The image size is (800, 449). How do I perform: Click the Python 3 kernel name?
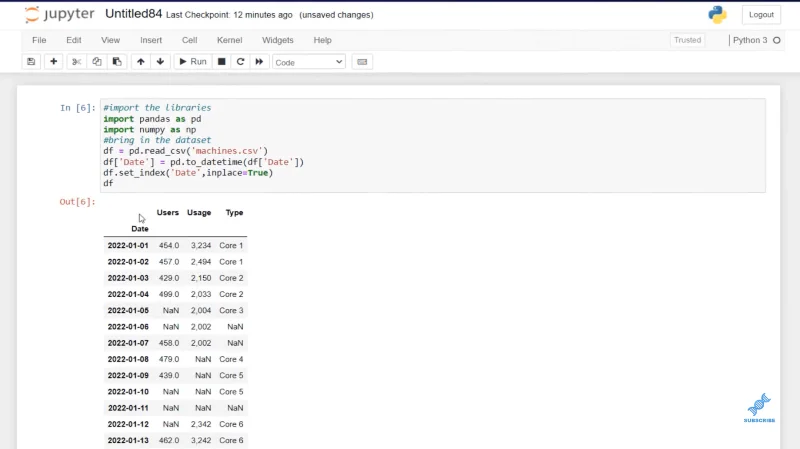tap(750, 40)
